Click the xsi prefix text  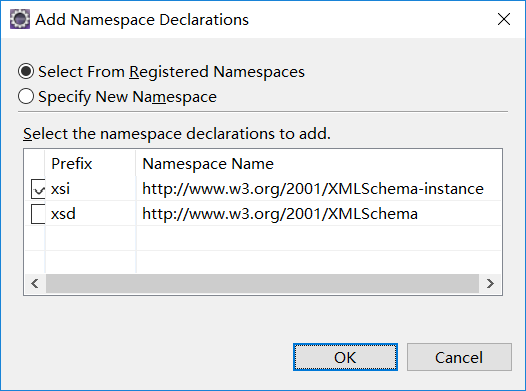click(x=60, y=189)
